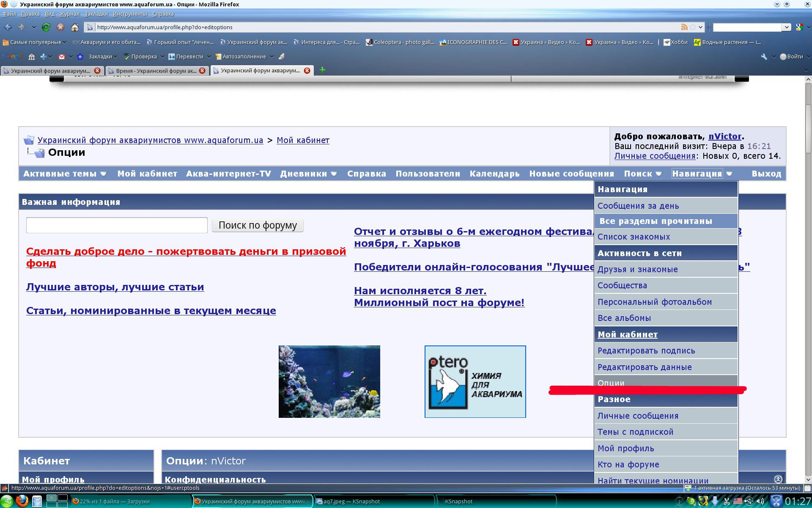Click the stop loading button
Screen dimensions: 812x508
point(60,27)
